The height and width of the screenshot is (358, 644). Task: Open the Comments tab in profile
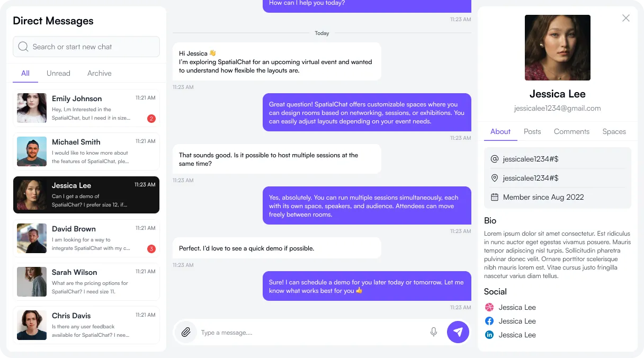click(x=571, y=131)
